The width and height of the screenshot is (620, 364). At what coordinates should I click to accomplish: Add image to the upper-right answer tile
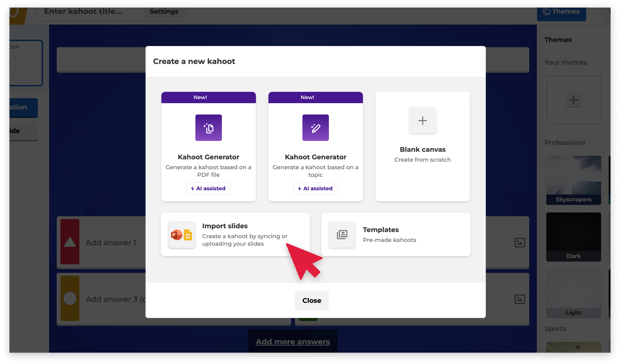tap(520, 243)
